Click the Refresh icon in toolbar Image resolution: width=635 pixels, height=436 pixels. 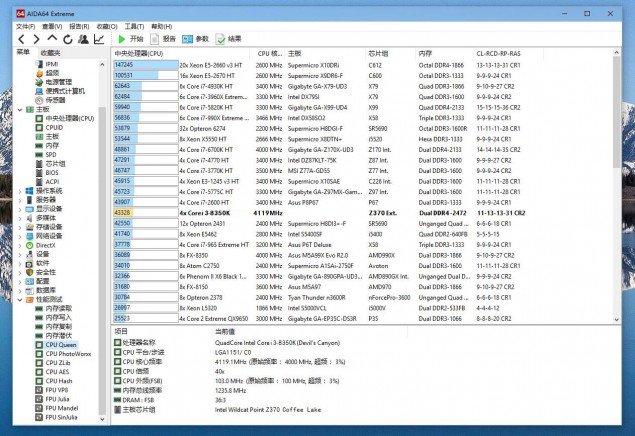click(68, 39)
